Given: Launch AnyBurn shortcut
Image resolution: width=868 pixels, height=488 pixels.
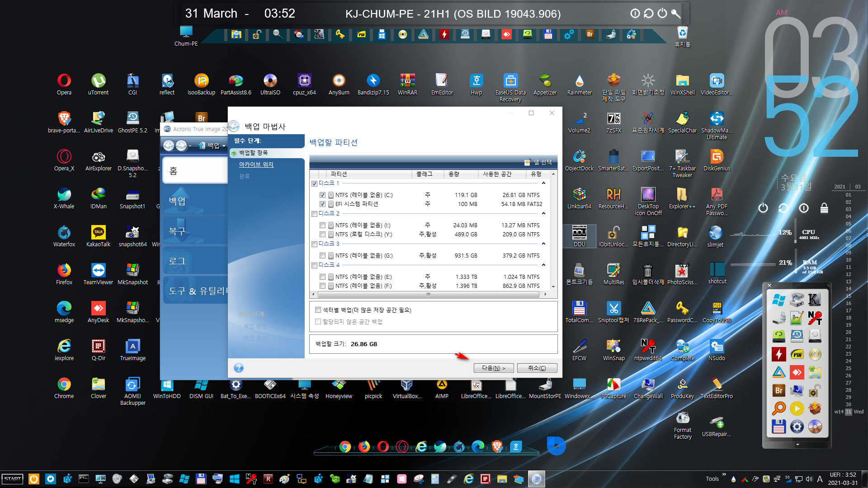Looking at the screenshot, I should pos(339,84).
